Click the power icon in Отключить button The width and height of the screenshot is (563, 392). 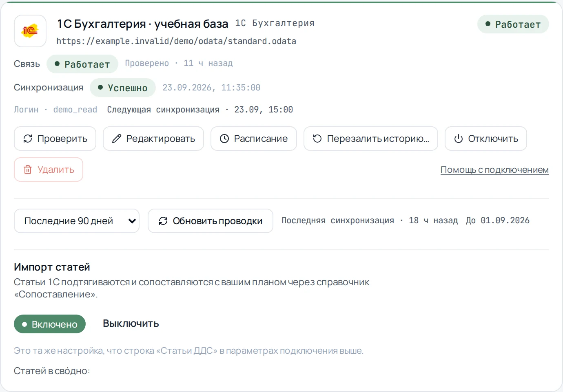[459, 139]
